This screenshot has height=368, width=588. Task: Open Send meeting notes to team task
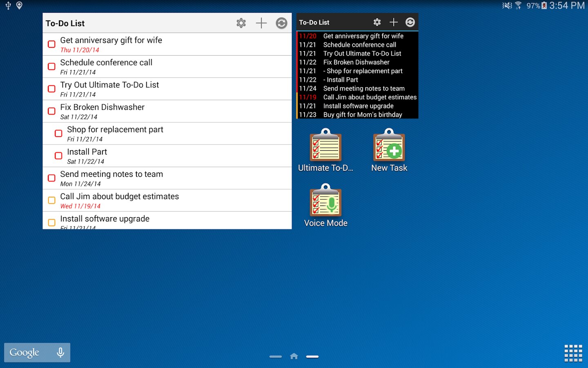[111, 175]
